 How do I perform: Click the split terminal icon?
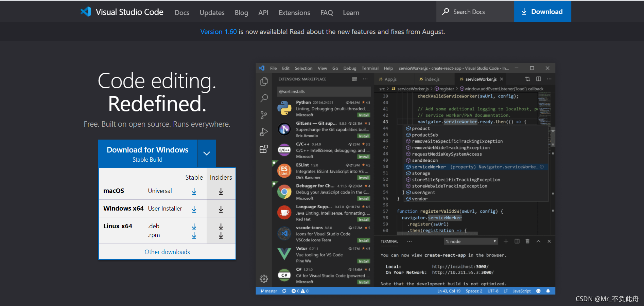pyautogui.click(x=517, y=241)
